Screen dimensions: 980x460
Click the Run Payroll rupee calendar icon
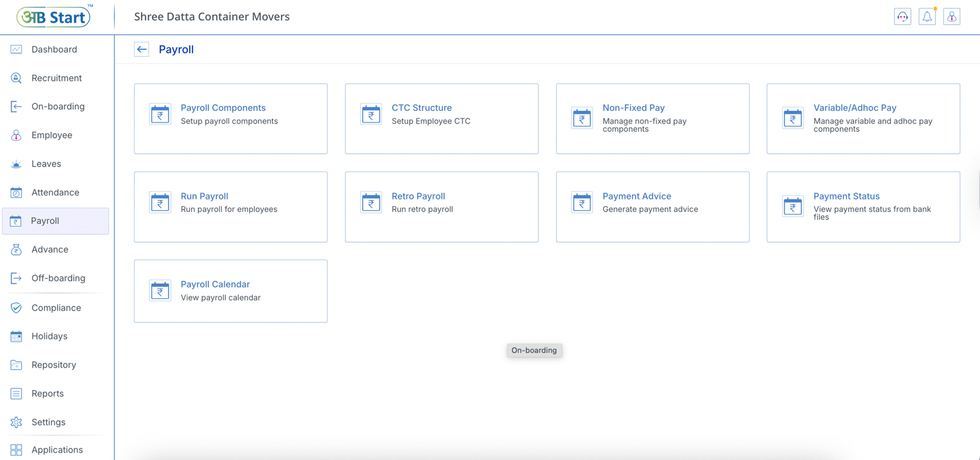(x=160, y=203)
